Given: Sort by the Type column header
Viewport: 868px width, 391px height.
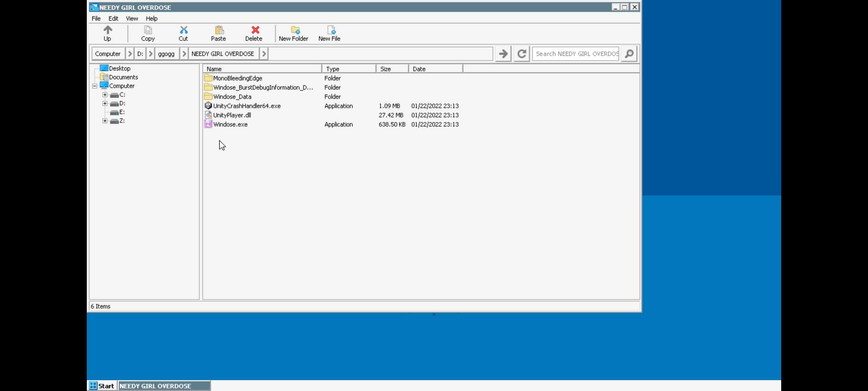Looking at the screenshot, I should click(x=349, y=69).
